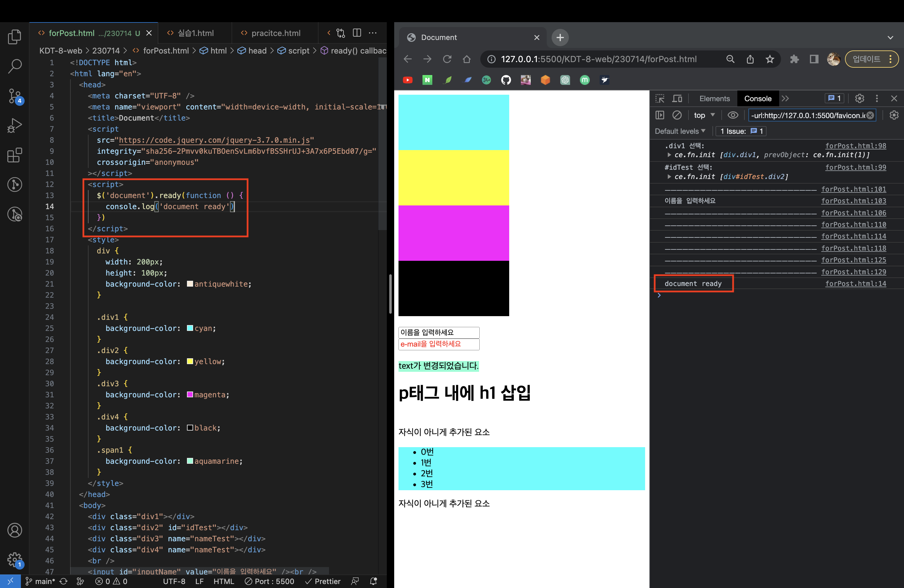Image resolution: width=904 pixels, height=588 pixels.
Task: Open the Search view in VS Code
Action: tap(14, 66)
